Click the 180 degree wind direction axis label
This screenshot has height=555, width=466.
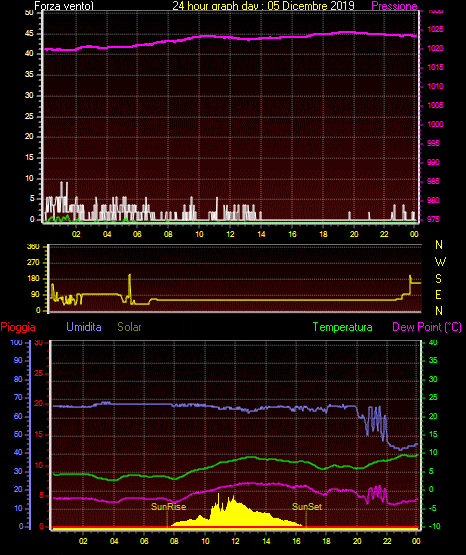34,279
